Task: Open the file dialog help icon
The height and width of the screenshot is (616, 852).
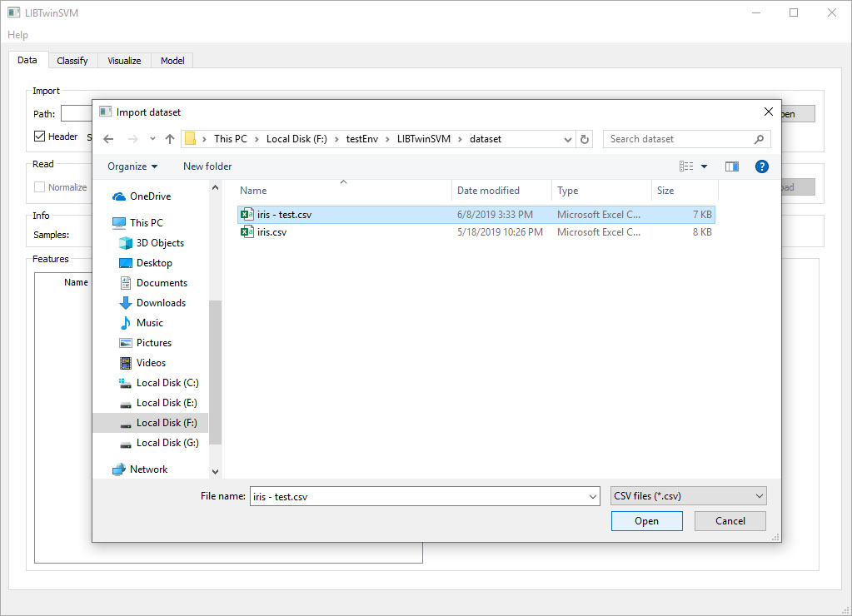Action: (x=762, y=166)
